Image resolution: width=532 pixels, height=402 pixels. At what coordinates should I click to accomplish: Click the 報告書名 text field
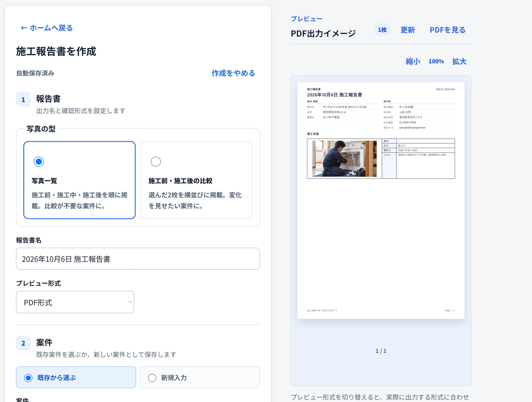(138, 259)
